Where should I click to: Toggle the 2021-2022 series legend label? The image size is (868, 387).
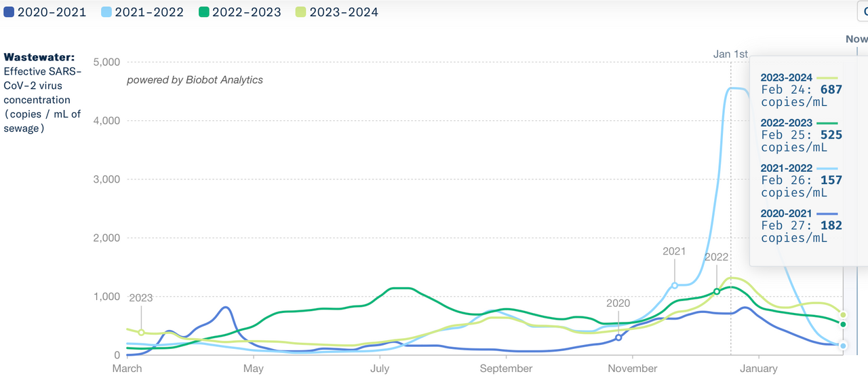point(149,12)
